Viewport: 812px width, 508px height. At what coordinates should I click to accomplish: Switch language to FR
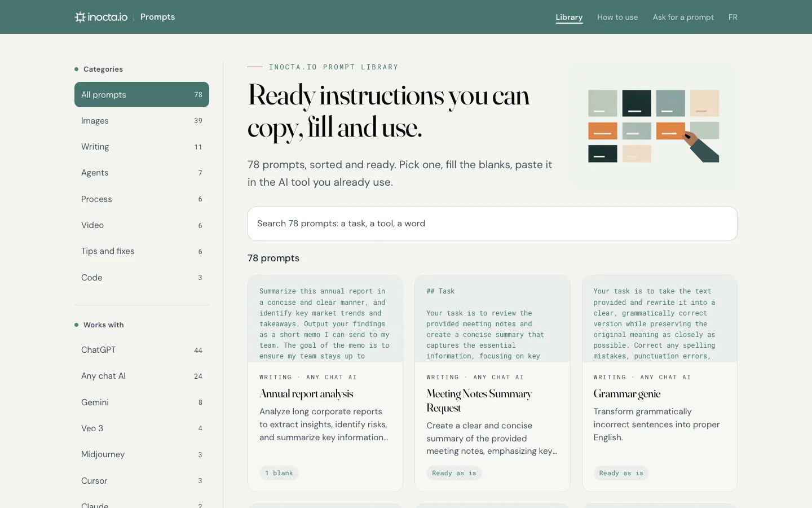point(732,17)
